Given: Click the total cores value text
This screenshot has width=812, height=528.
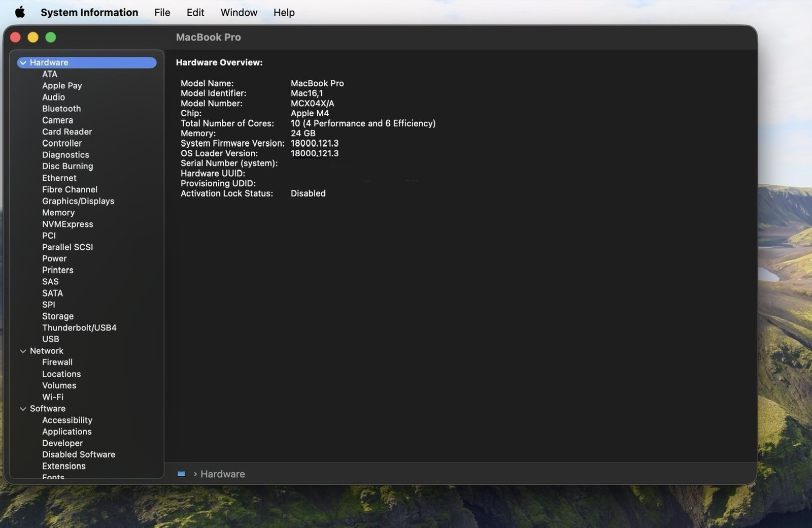Looking at the screenshot, I should 363,123.
